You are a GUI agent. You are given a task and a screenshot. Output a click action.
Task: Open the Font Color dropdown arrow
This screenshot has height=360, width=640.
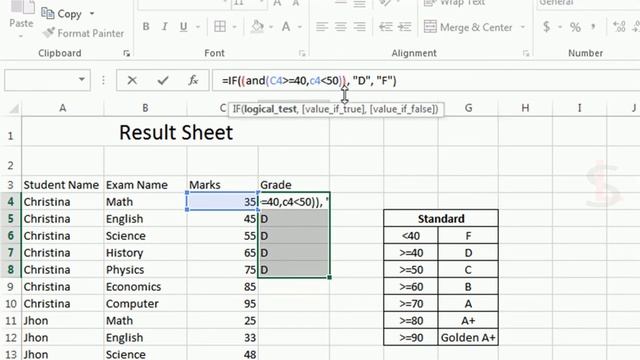pos(300,27)
